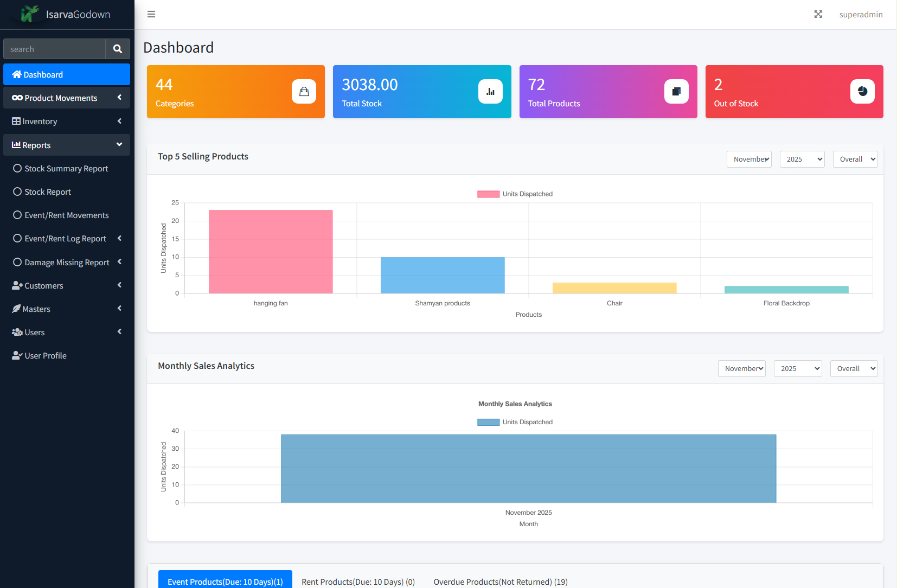Click circle icon beside Event/Rent Log Report
This screenshot has width=897, height=588.
click(17, 238)
